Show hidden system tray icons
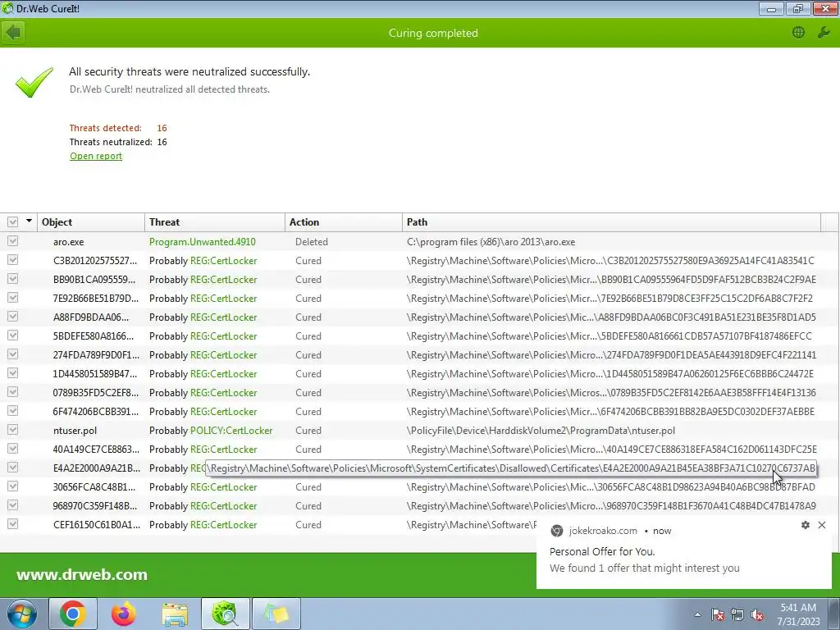The height and width of the screenshot is (630, 840). [x=697, y=614]
